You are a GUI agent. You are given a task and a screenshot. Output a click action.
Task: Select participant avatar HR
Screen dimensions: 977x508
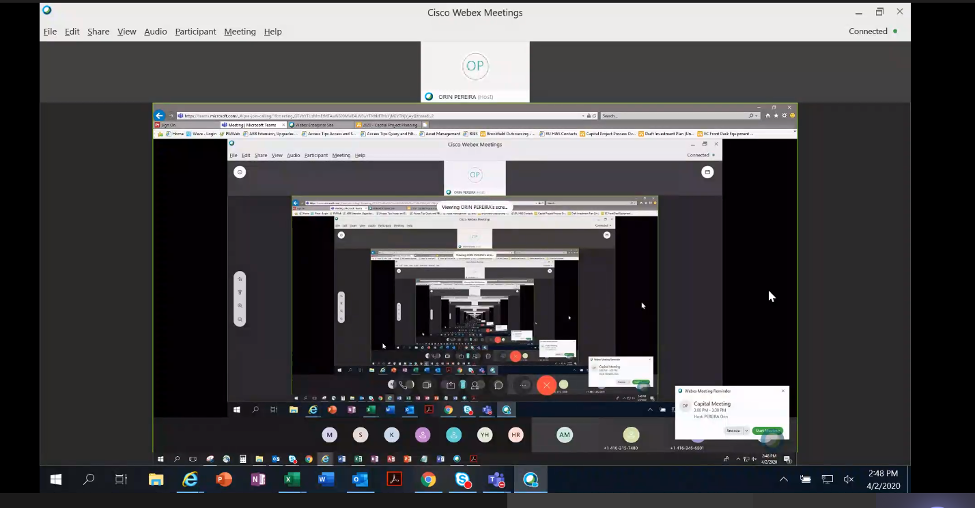(516, 434)
